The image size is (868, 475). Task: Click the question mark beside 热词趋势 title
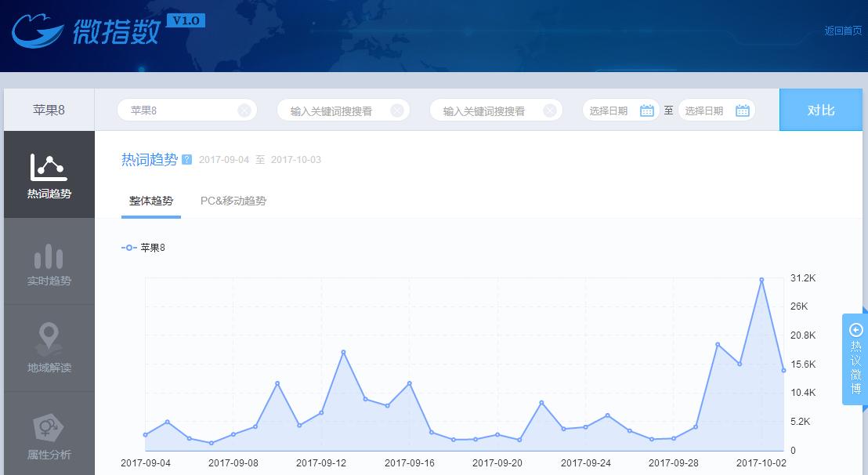tap(186, 160)
